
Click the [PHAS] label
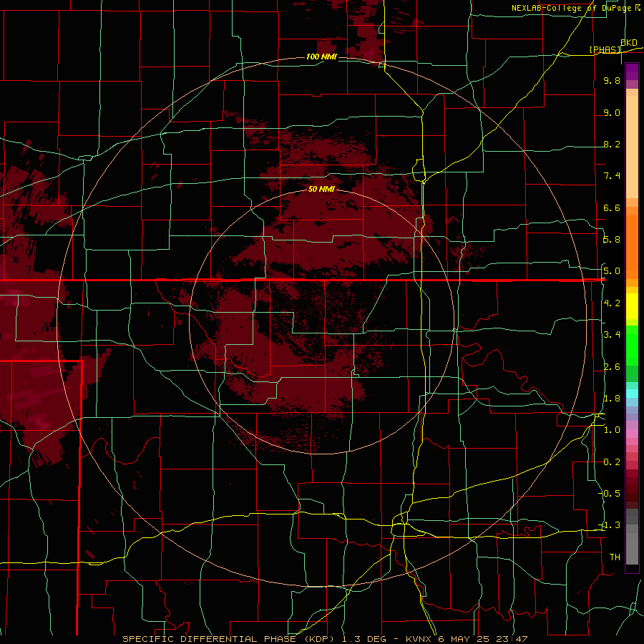[x=605, y=49]
